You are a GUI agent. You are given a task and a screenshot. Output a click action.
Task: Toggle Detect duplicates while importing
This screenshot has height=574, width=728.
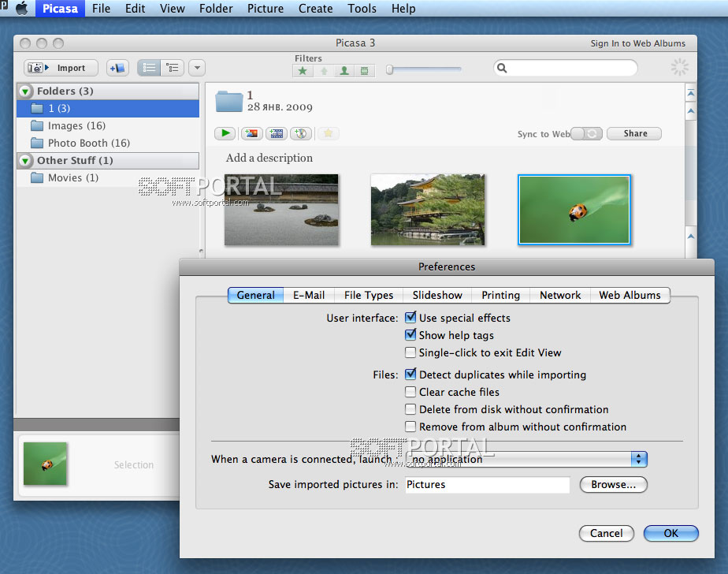point(410,375)
